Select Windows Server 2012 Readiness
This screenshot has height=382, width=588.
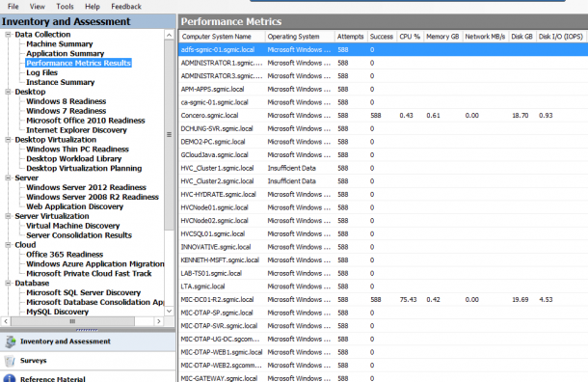click(x=86, y=187)
